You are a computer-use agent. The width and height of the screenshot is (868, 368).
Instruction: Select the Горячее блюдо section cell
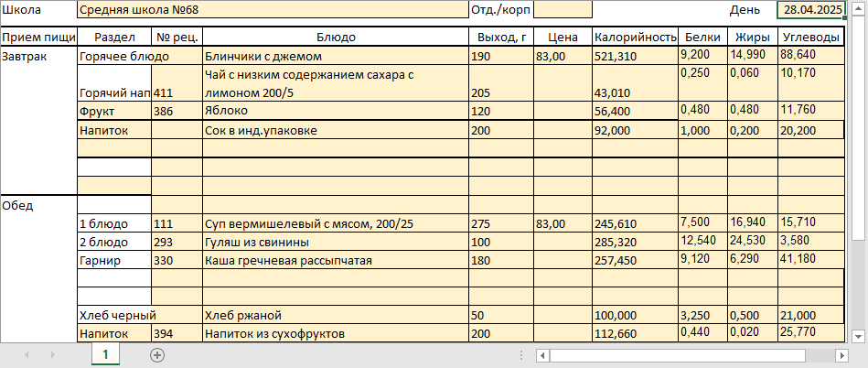[114, 56]
